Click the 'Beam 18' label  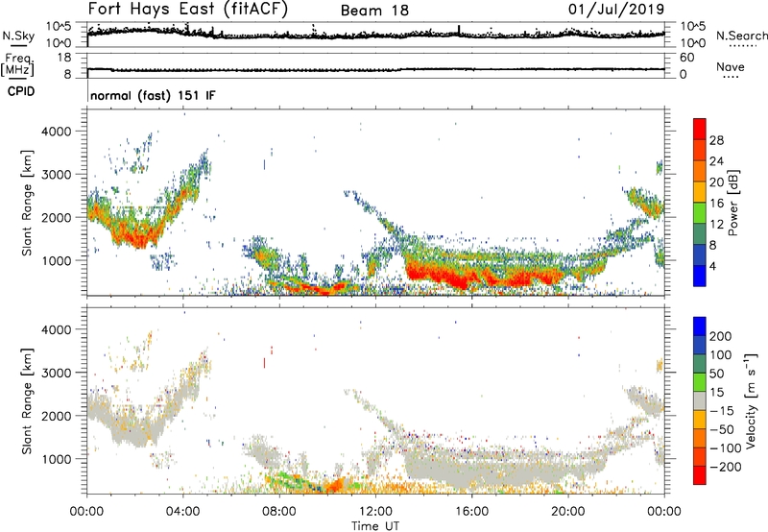pyautogui.click(x=374, y=11)
